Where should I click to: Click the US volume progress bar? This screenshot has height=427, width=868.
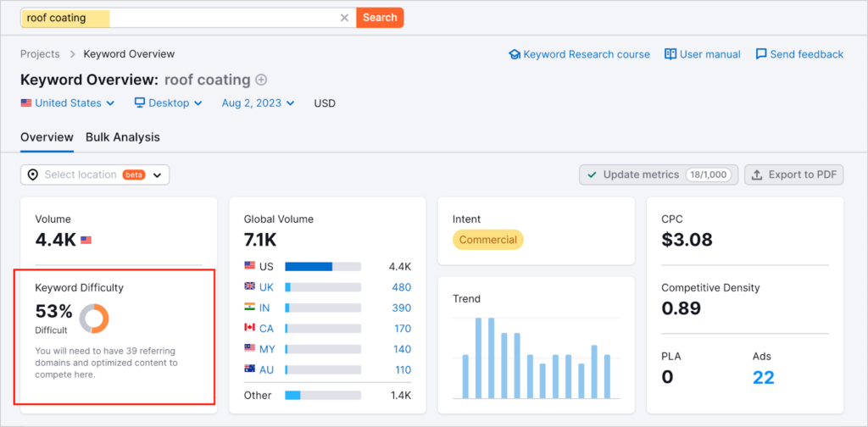[x=323, y=267]
